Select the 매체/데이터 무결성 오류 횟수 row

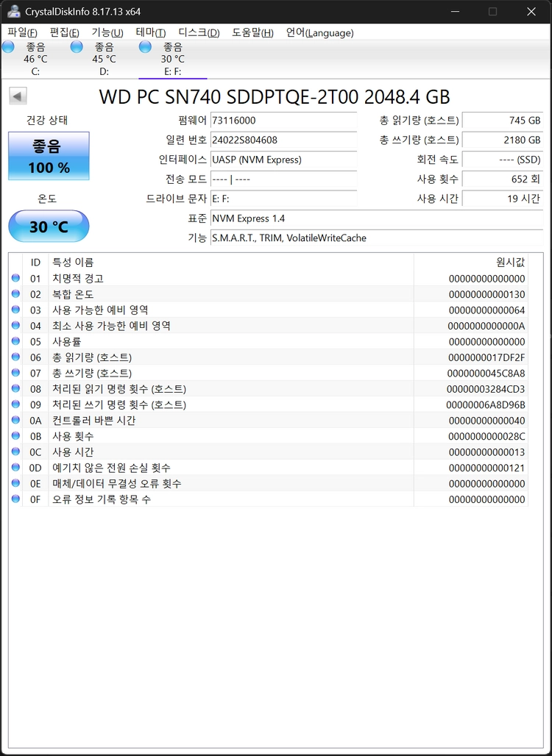[x=269, y=483]
